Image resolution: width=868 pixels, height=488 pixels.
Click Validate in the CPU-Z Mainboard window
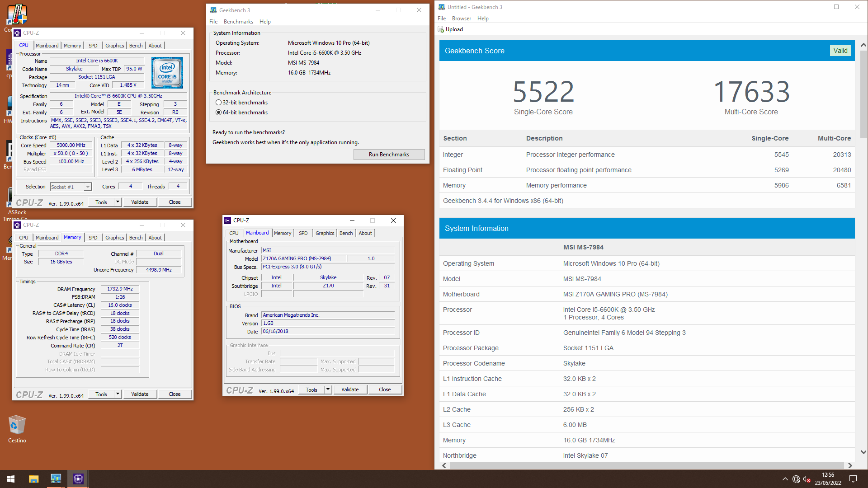pyautogui.click(x=350, y=389)
